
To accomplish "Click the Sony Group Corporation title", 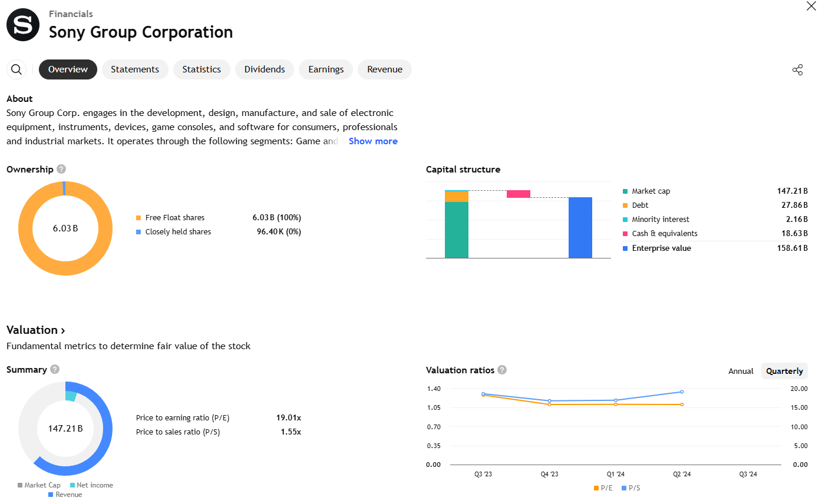I will 141,32.
